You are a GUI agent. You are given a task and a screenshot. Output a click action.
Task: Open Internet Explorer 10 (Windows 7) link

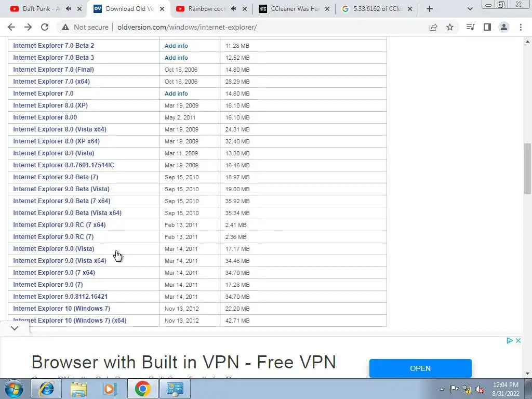point(61,309)
